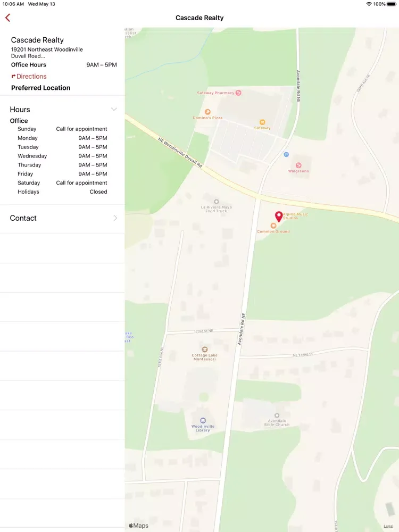Tap the Cascade Realty page title
Viewport: 399px width, 532px height.
[199, 18]
